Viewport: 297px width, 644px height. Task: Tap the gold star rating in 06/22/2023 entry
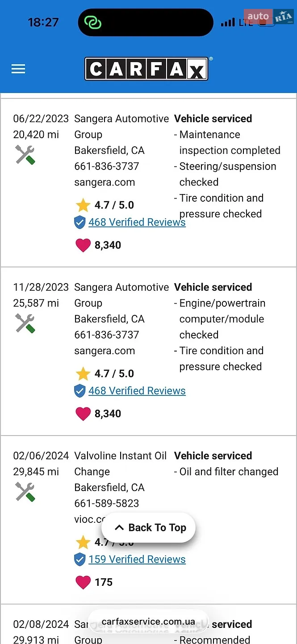tap(83, 205)
